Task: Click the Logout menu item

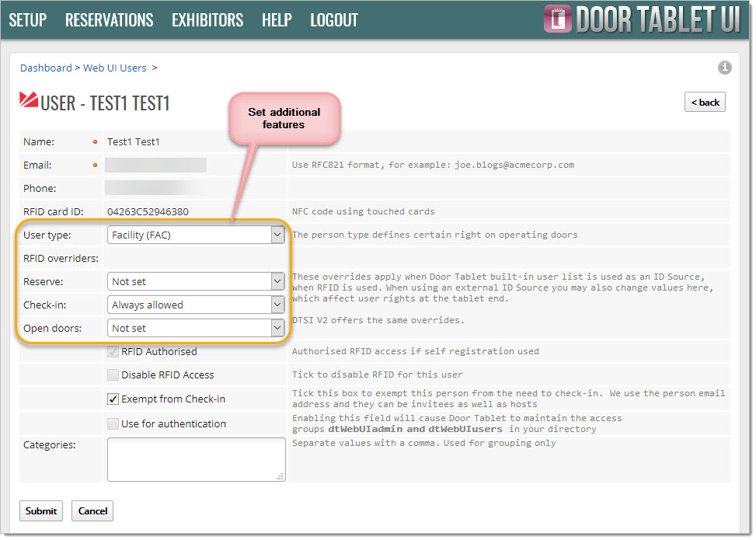Action: pos(334,20)
